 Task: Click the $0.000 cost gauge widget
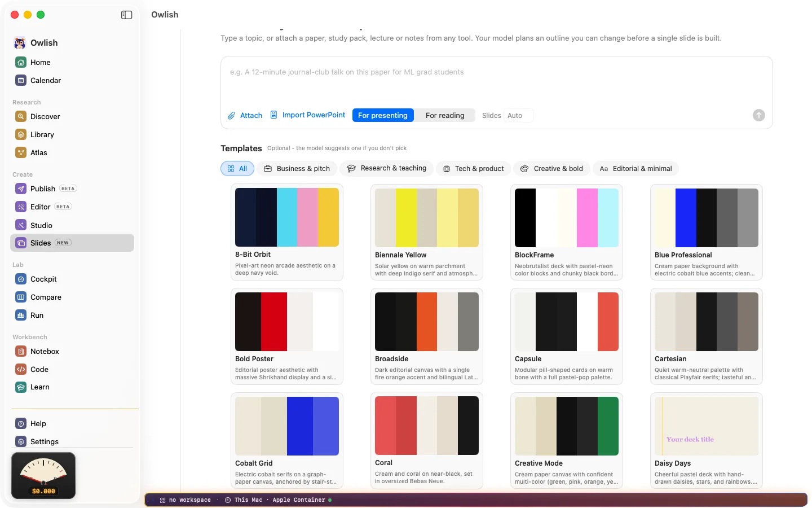[x=43, y=475]
